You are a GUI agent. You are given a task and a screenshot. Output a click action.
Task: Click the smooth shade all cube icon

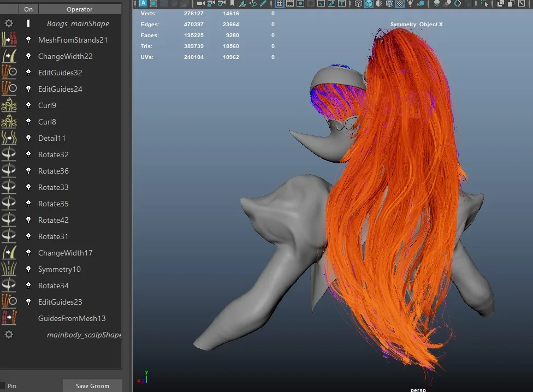(x=369, y=3)
